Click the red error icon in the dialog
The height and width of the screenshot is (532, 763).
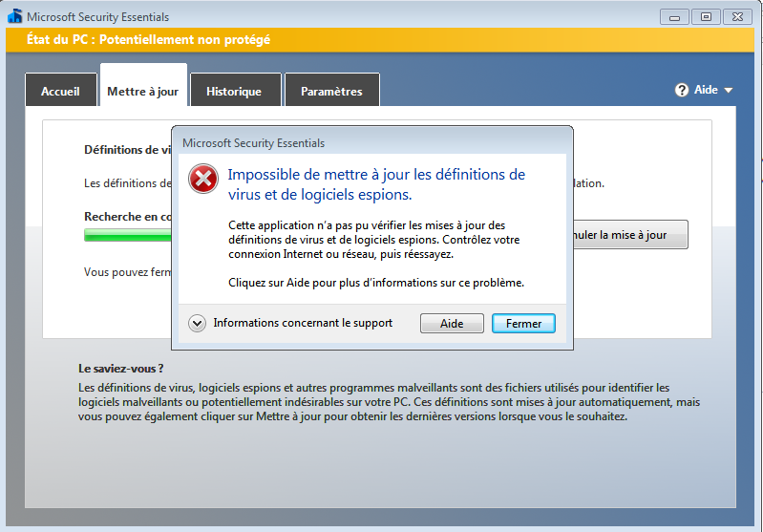pyautogui.click(x=202, y=179)
